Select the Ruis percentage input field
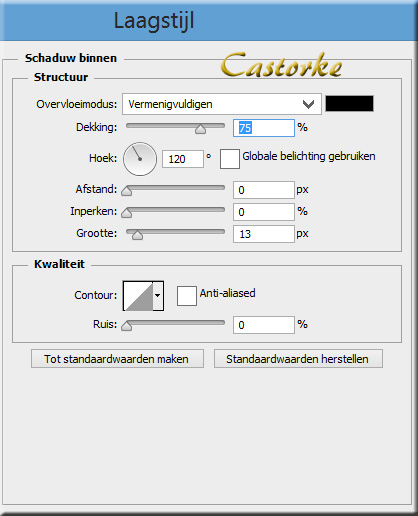Image resolution: width=418 pixels, height=516 pixels. coord(264,325)
